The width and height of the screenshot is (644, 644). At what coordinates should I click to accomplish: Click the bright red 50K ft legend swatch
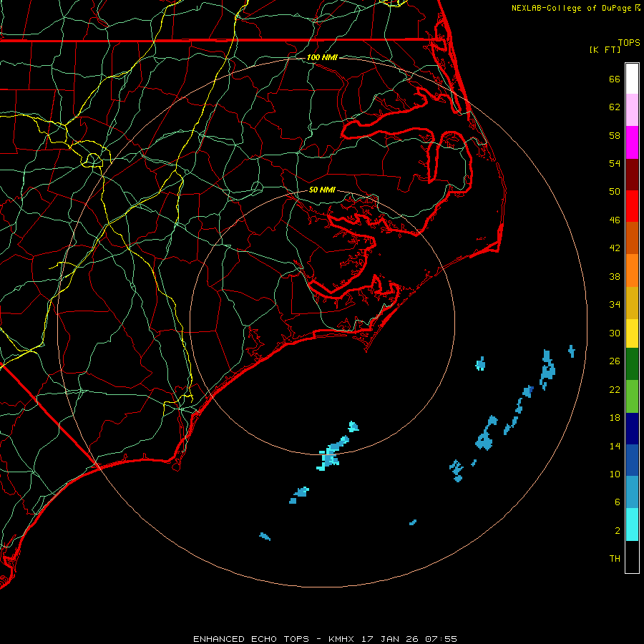pos(632,206)
